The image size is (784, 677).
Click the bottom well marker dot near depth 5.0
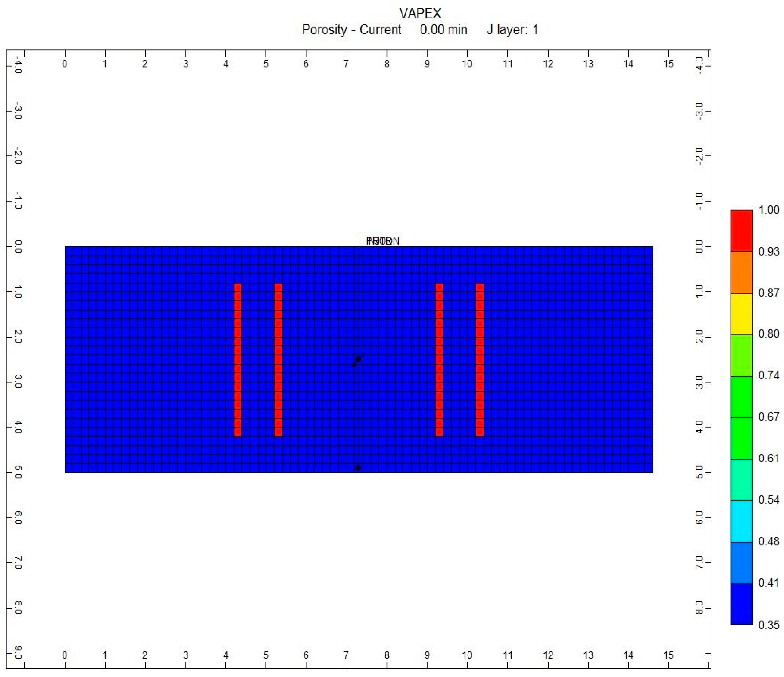point(358,468)
